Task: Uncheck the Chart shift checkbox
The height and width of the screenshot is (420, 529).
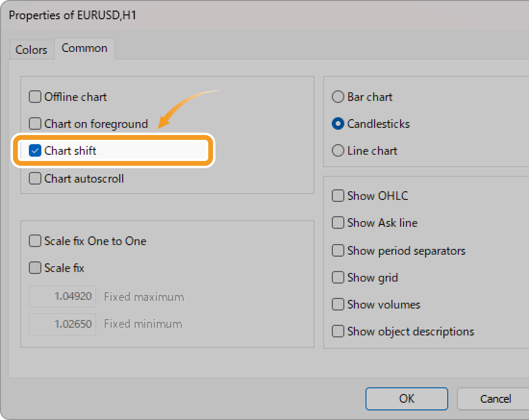Action: 35,150
